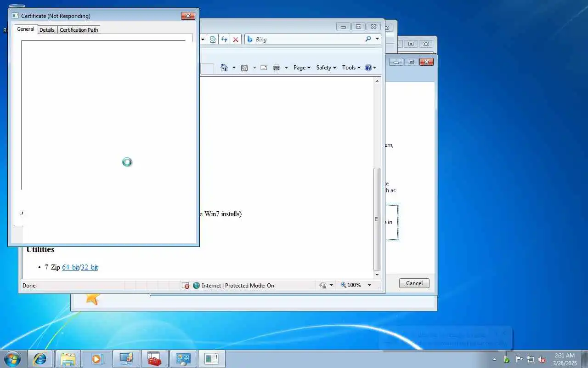Open the Page menu

pos(302,68)
